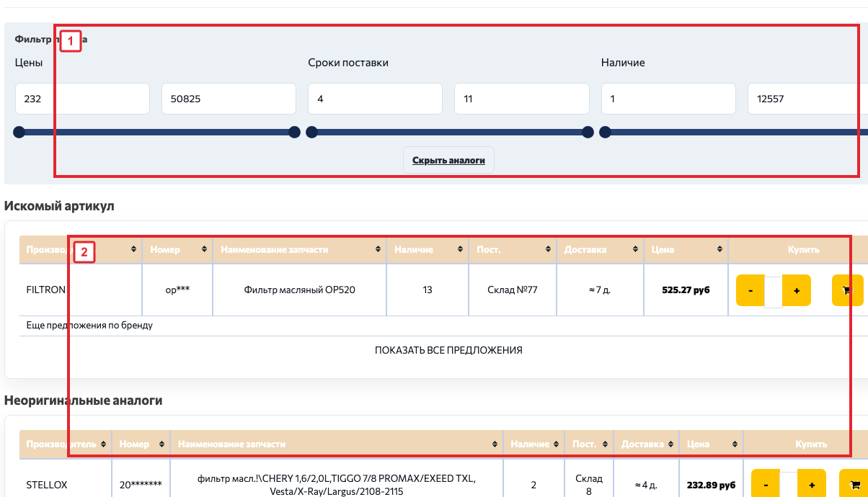
Task: Sort searched article table by Номер
Action: pos(177,249)
